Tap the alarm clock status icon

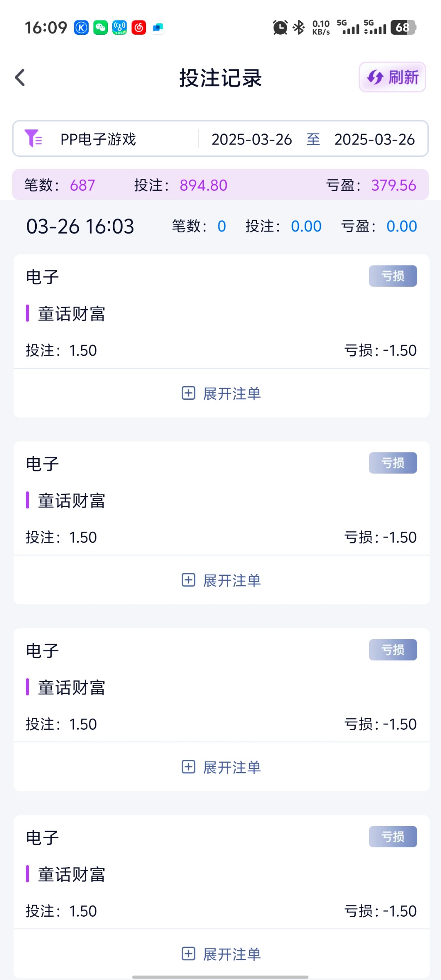(x=280, y=27)
